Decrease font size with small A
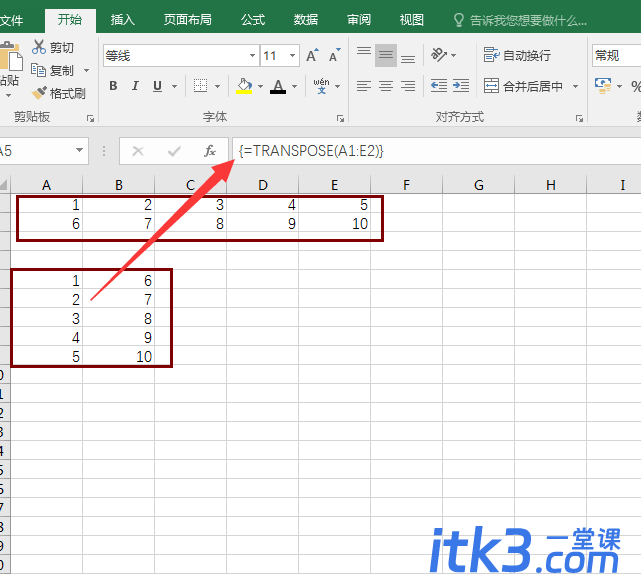This screenshot has width=641, height=574. click(334, 56)
